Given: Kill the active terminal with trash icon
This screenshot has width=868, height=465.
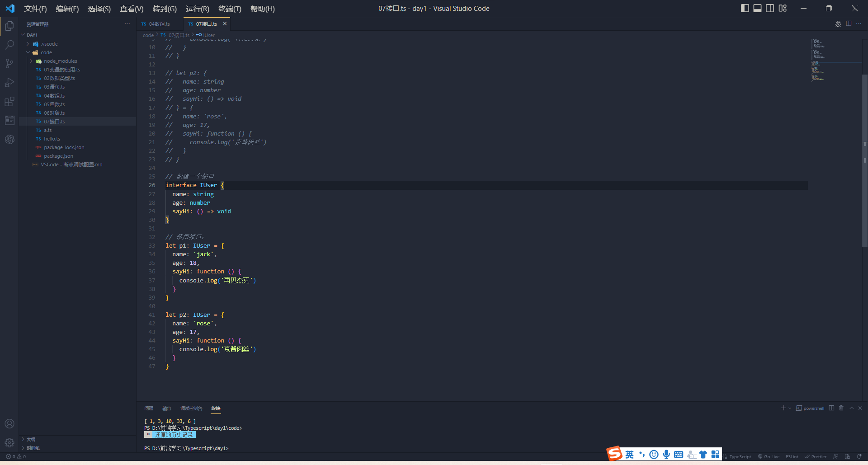Looking at the screenshot, I should point(841,408).
